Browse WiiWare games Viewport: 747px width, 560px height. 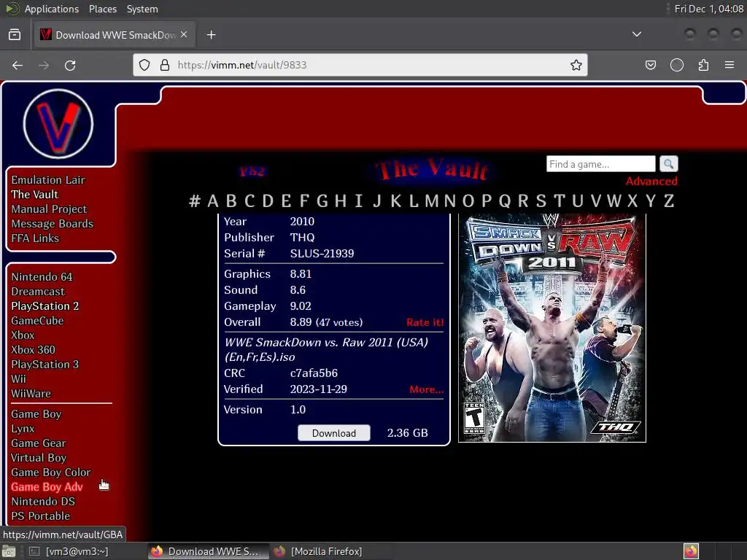pos(31,393)
